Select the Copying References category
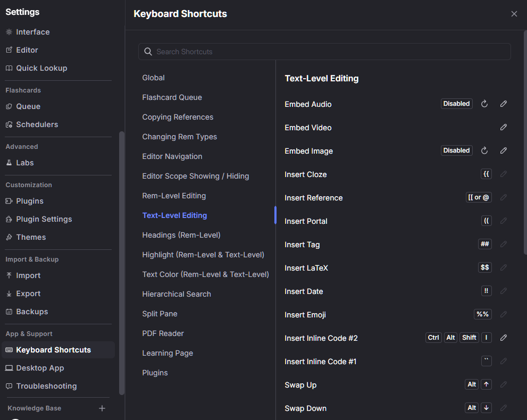This screenshot has height=420, width=527. pos(178,117)
